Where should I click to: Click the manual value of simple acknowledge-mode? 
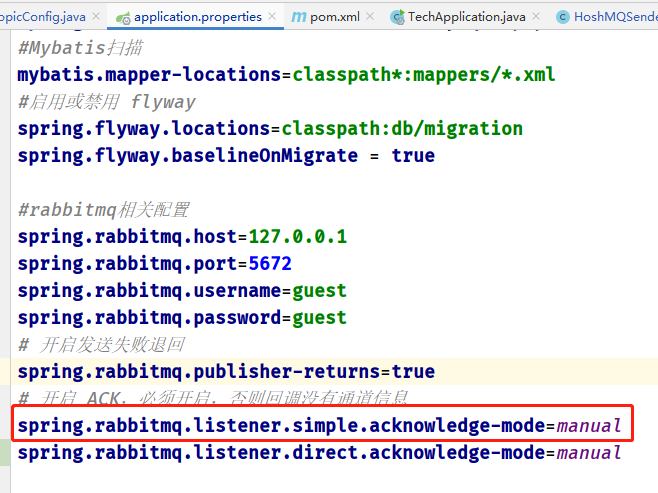(x=589, y=426)
